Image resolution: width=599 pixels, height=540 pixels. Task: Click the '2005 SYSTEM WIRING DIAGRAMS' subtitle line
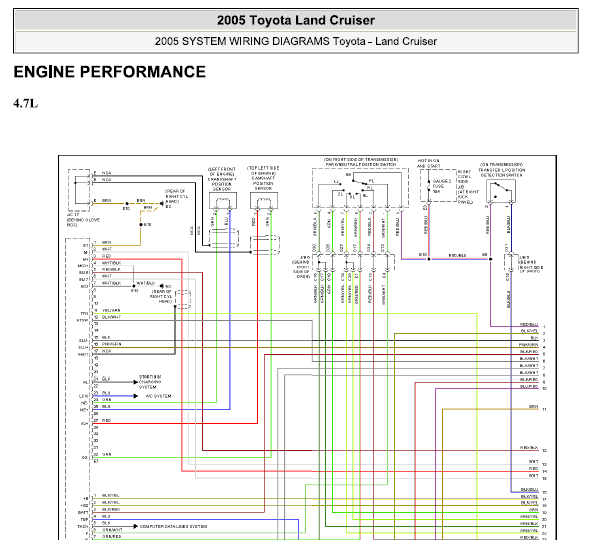(x=296, y=41)
